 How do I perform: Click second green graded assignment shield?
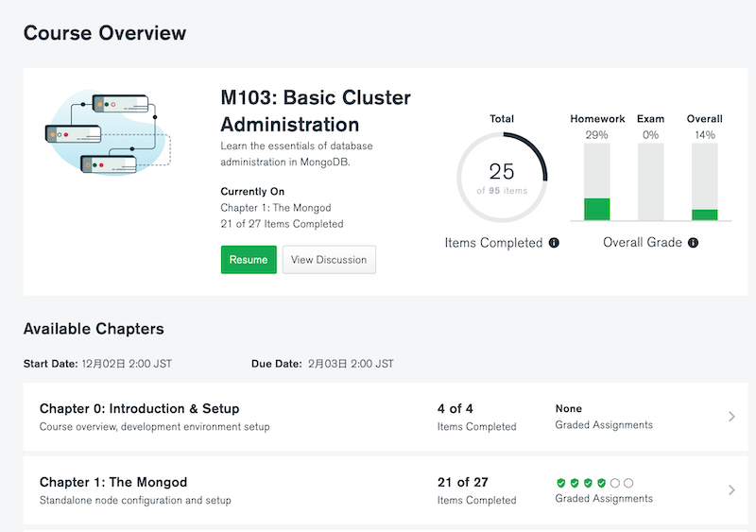(575, 483)
